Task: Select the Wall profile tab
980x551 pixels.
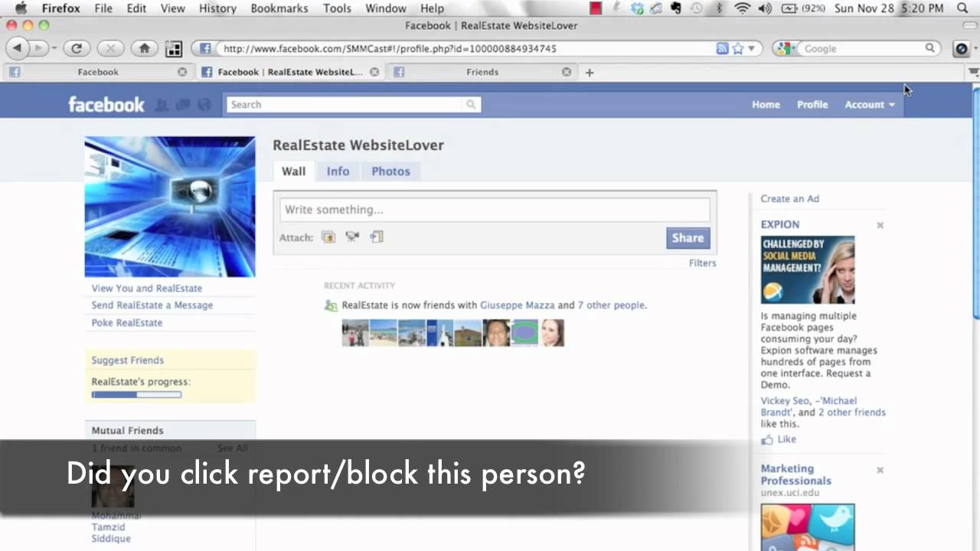Action: coord(293,171)
